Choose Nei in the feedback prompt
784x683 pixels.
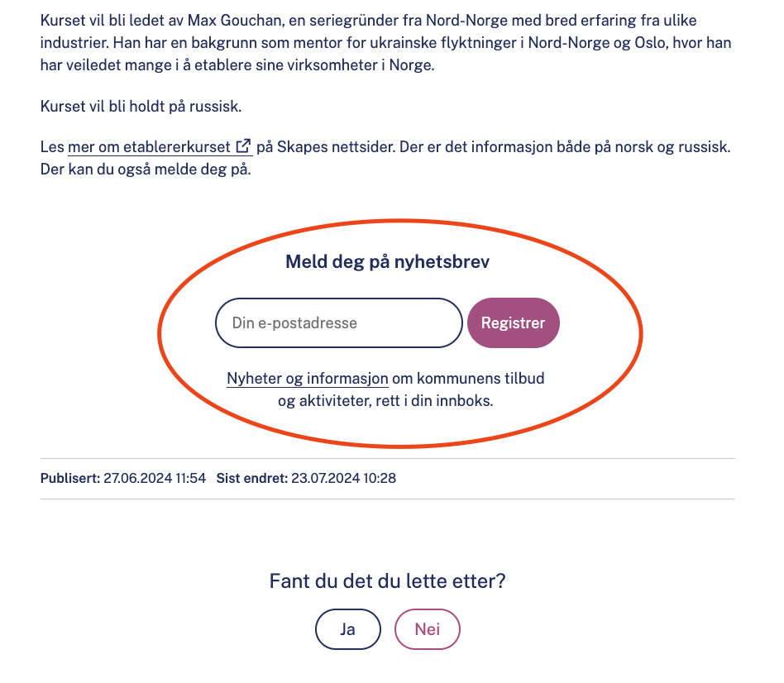tap(427, 629)
